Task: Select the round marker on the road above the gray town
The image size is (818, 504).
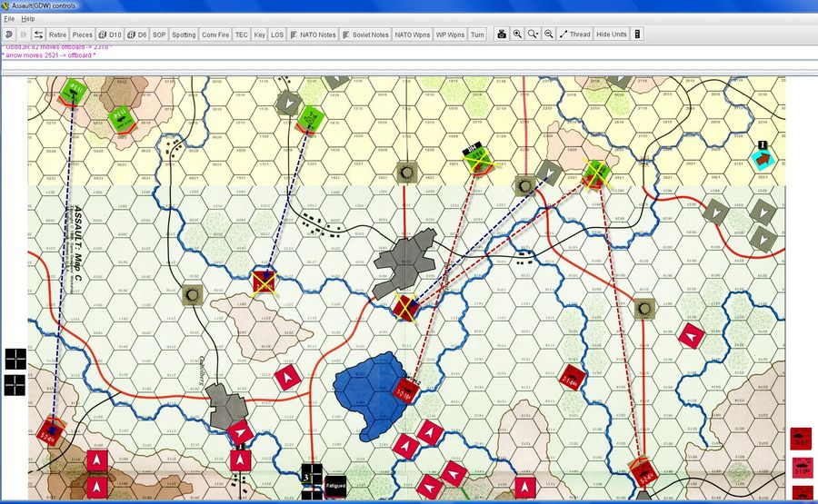Action: [406, 172]
